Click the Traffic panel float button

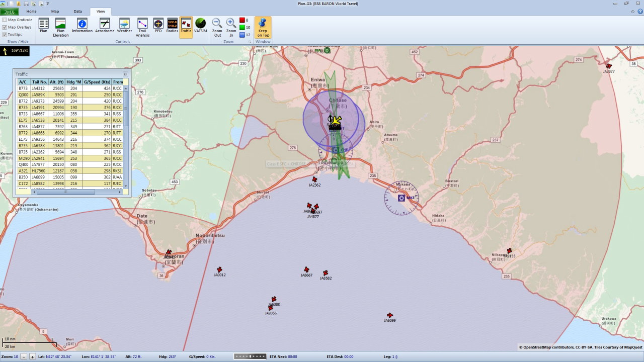(x=125, y=74)
